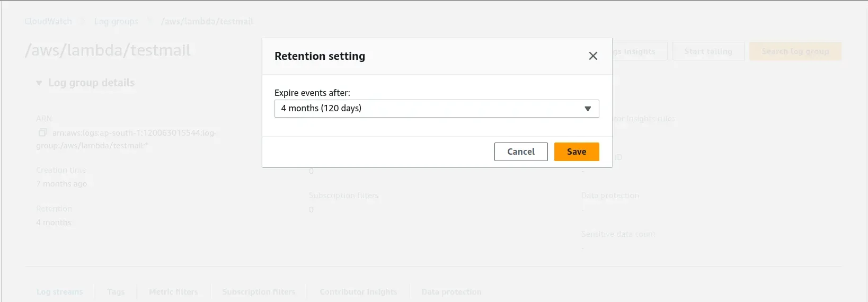
Task: Show the Metric filters tab
Action: tap(173, 292)
